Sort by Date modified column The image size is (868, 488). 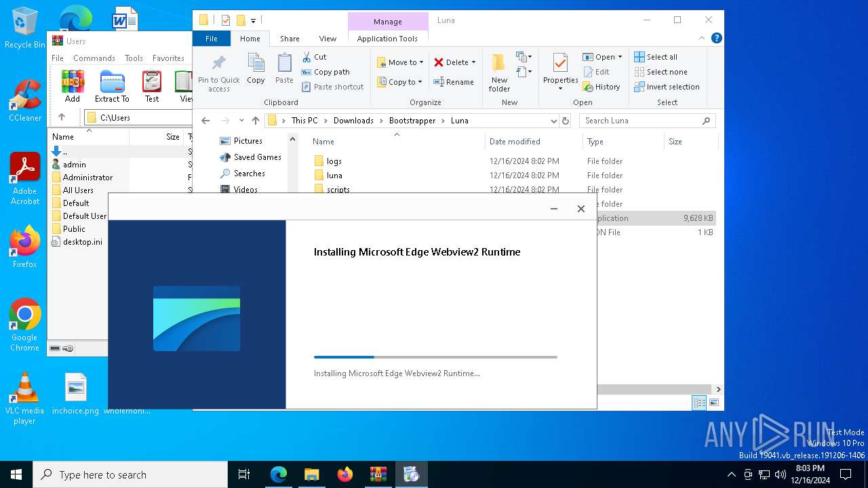point(515,142)
